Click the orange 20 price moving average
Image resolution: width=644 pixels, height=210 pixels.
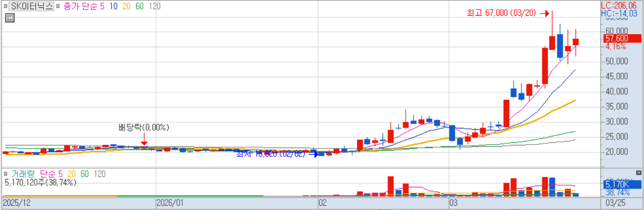(127, 6)
